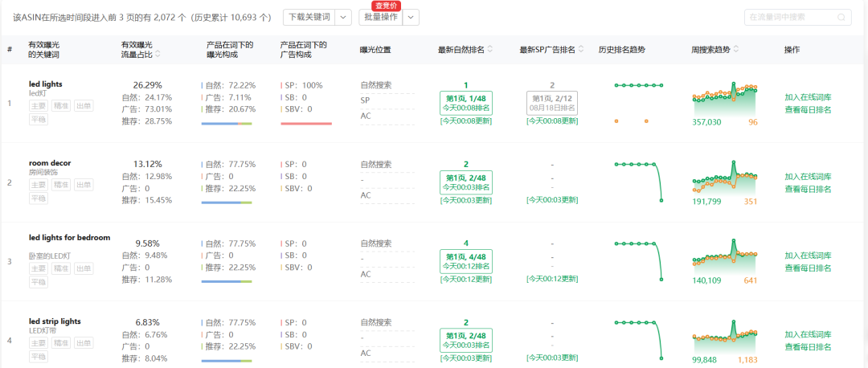Open the led lights keyword

[x=45, y=84]
